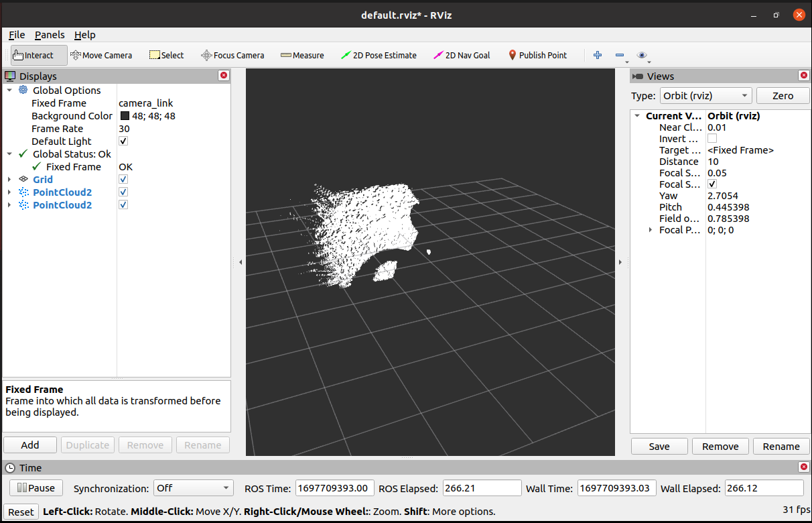This screenshot has width=812, height=523.
Task: Select the Interact tool
Action: point(39,55)
